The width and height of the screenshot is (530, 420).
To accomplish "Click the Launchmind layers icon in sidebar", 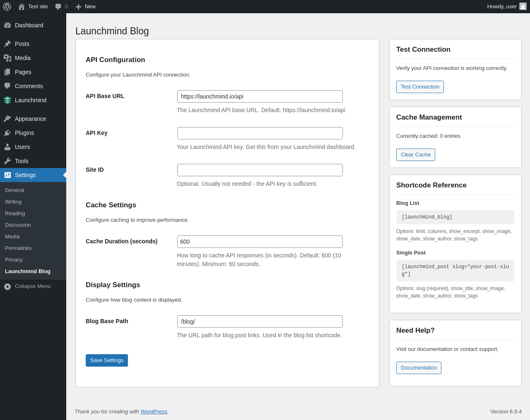I will tap(7, 100).
